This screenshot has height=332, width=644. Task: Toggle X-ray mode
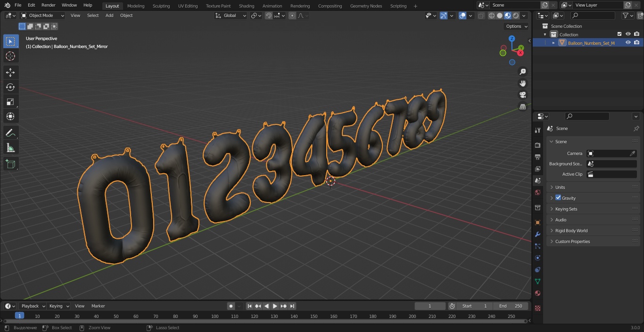[x=480, y=16]
